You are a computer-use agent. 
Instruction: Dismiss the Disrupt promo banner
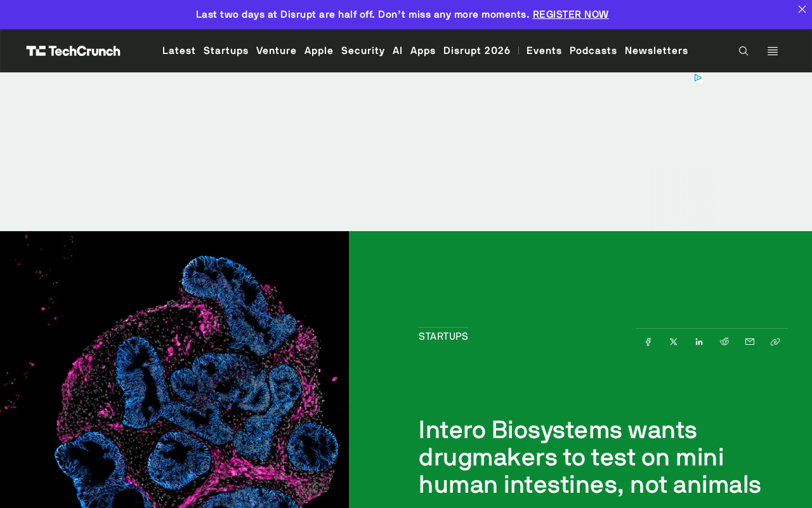[802, 9]
